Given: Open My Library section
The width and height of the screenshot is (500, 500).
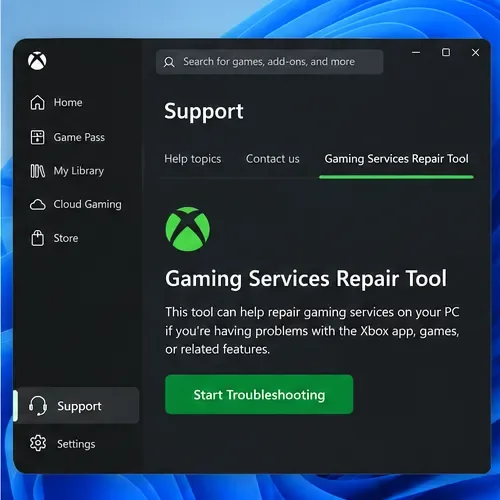Looking at the screenshot, I should (x=79, y=171).
